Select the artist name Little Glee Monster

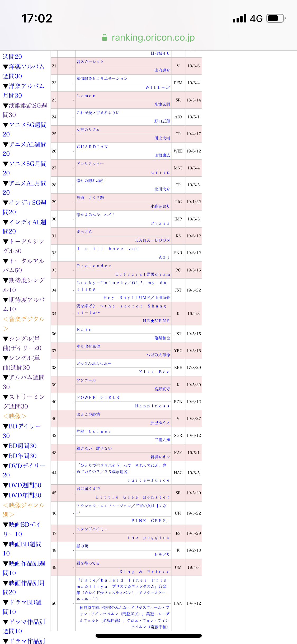pyautogui.click(x=133, y=497)
